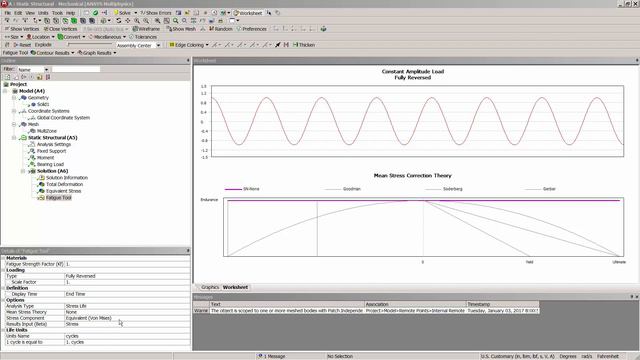The image size is (640, 360).
Task: Switch to the Worksheet tab
Action: (x=235, y=287)
